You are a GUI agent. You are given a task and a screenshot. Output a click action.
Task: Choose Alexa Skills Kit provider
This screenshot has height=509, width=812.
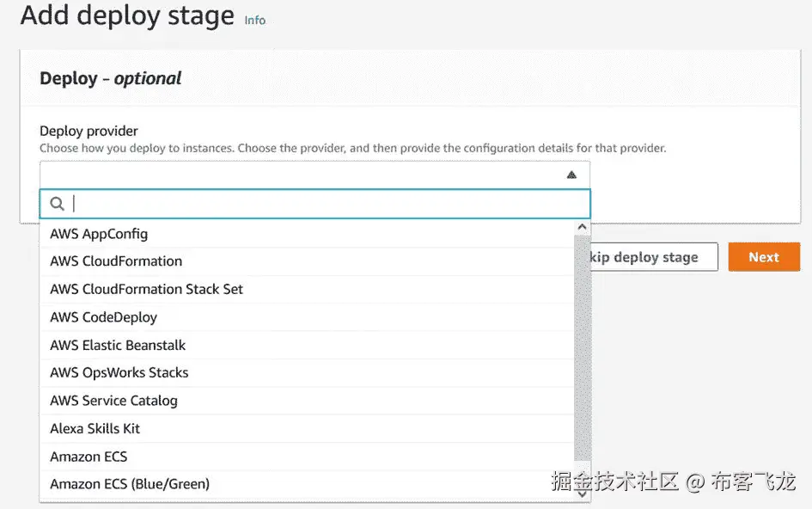(95, 428)
